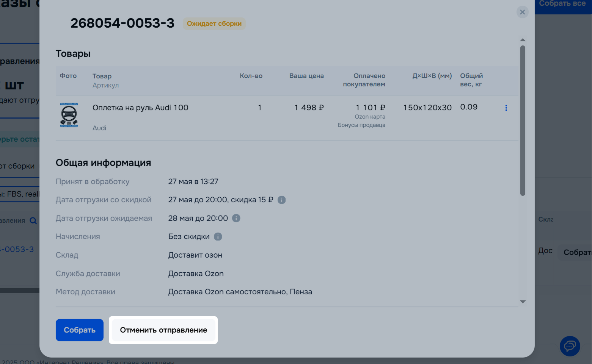The width and height of the screenshot is (592, 364).
Task: Click the quantity value 1 in product row
Action: [260, 108]
